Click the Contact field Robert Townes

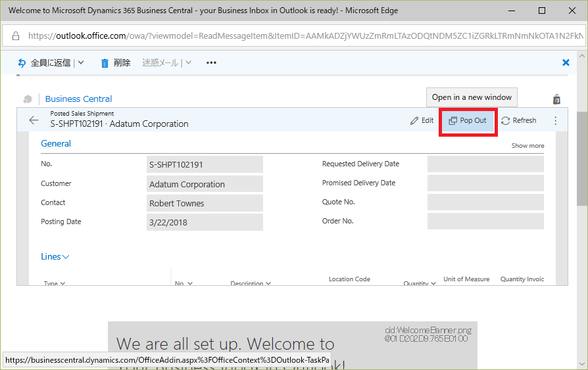[205, 203]
